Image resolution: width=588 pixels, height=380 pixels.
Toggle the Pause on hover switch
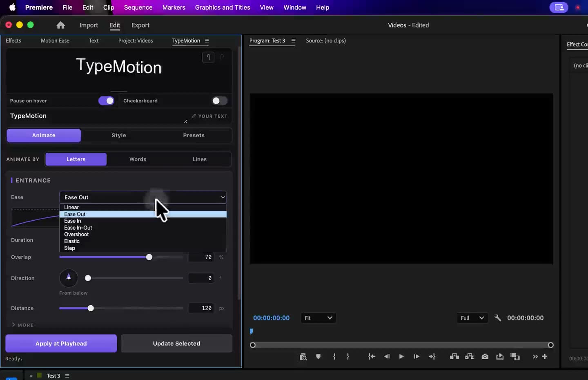click(106, 101)
